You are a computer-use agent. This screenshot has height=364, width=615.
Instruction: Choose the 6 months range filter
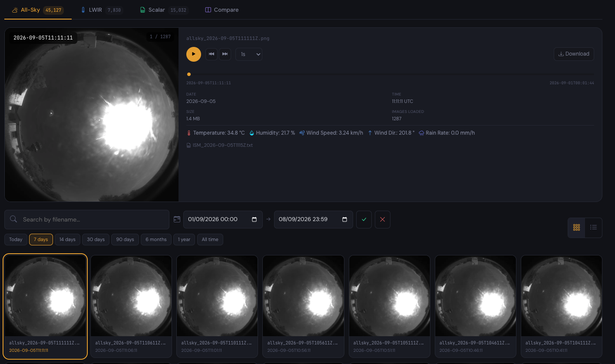coord(156,239)
